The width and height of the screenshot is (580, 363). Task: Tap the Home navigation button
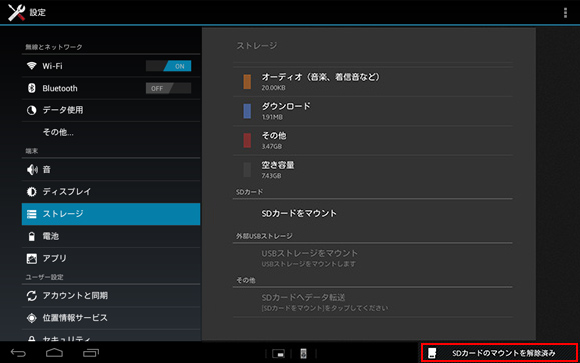54,353
